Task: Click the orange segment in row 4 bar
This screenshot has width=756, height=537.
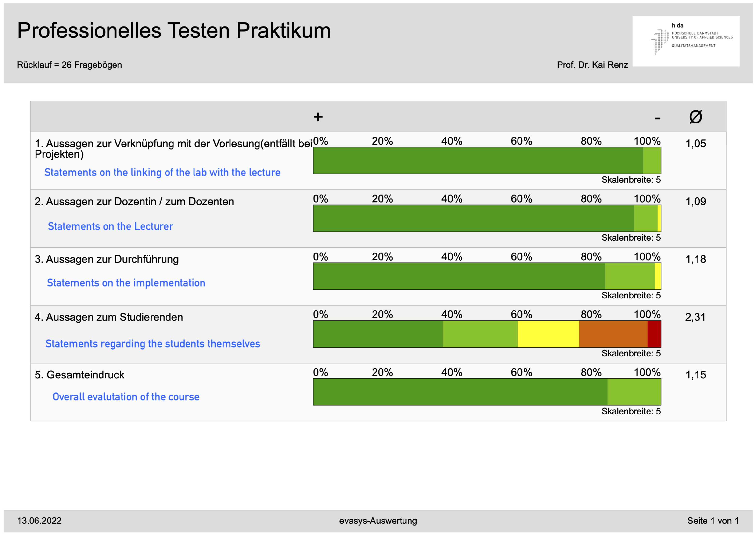Action: 613,334
